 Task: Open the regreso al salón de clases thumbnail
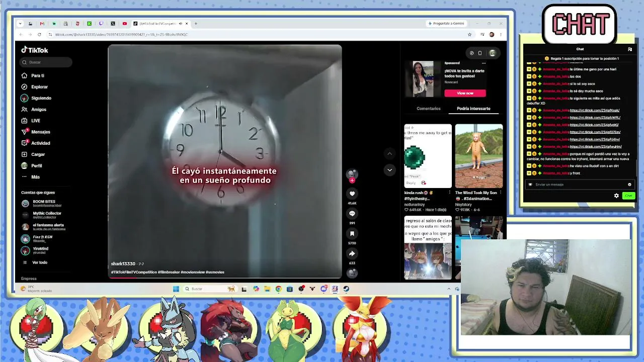point(428,248)
